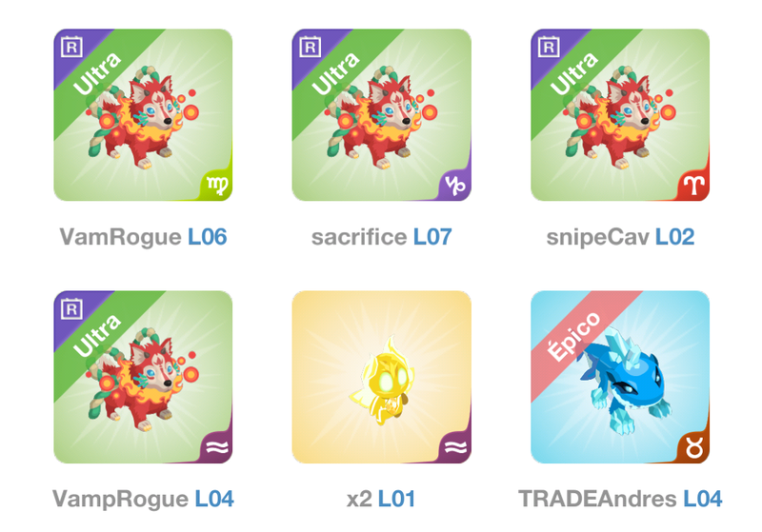This screenshot has width=762, height=532.
Task: Click the VamRogue L06 name label
Action: [143, 237]
